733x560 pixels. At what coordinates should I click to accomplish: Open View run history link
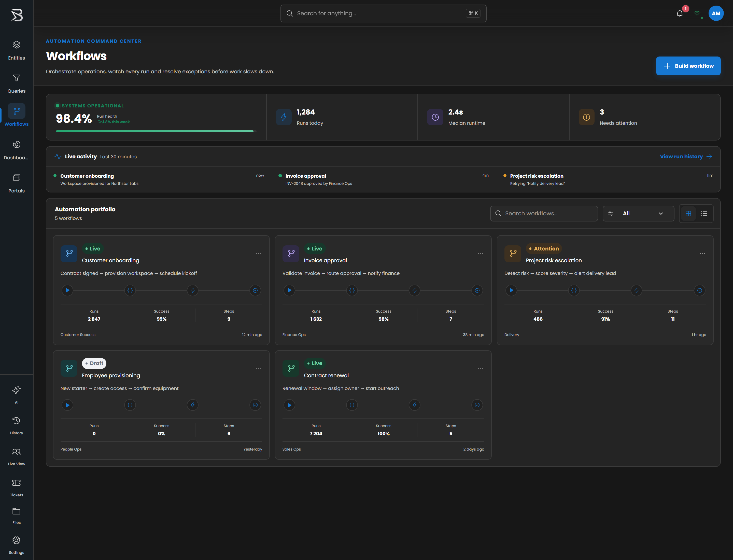pos(686,156)
